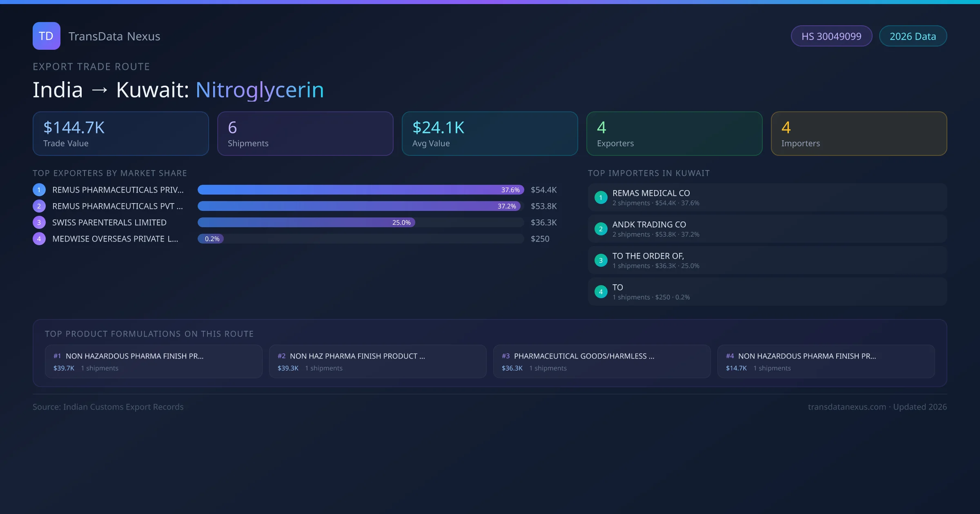Click the transdatanexus.com footer link
Image resolution: width=980 pixels, height=514 pixels.
(847, 407)
